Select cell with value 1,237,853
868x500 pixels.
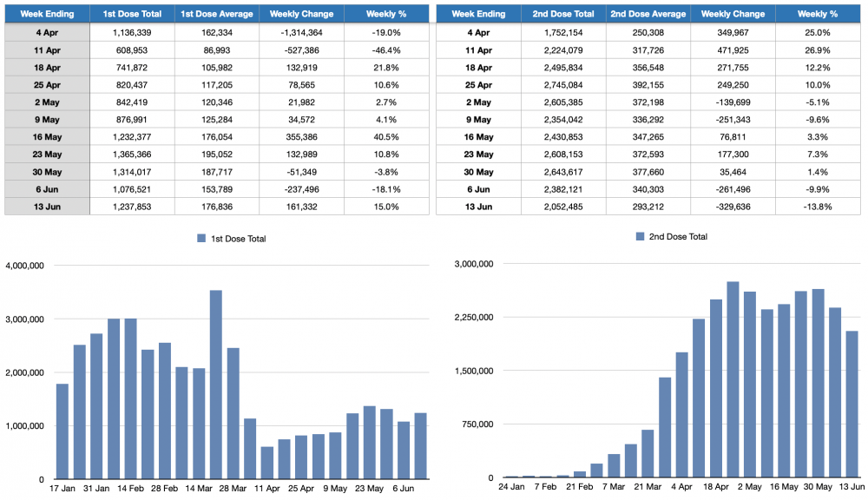tap(132, 207)
